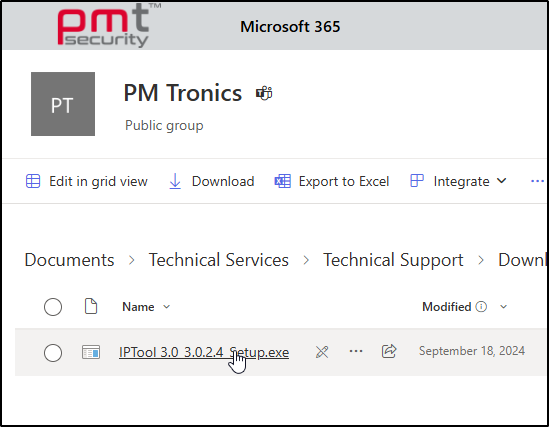Choose Export to Excel
Viewport: 549px width, 427px height.
(344, 181)
